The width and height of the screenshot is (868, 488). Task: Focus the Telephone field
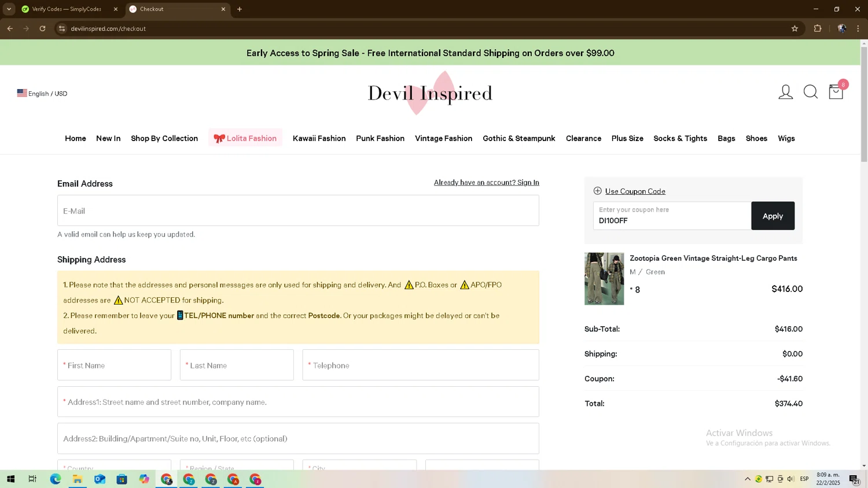point(421,365)
